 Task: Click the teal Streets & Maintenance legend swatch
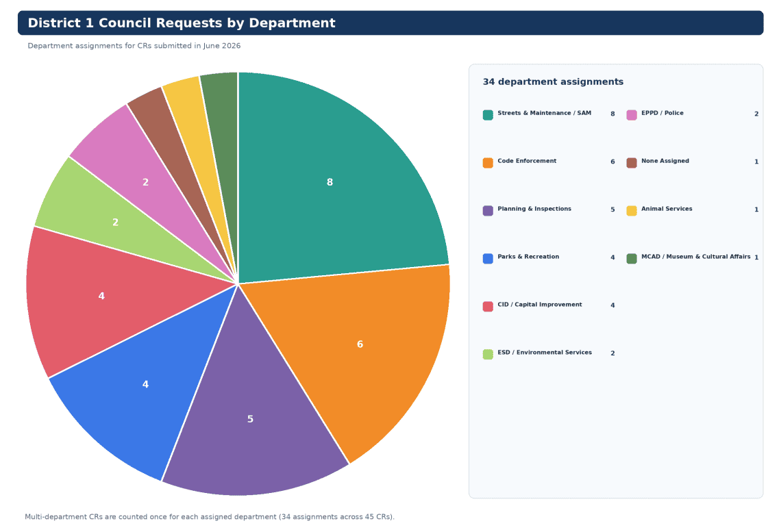click(x=488, y=115)
